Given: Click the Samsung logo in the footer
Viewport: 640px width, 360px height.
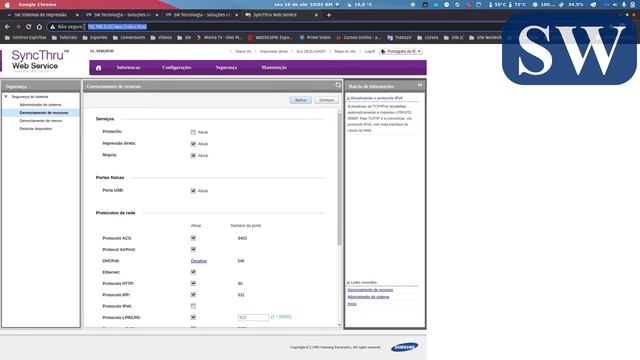Looking at the screenshot, I should pyautogui.click(x=404, y=347).
